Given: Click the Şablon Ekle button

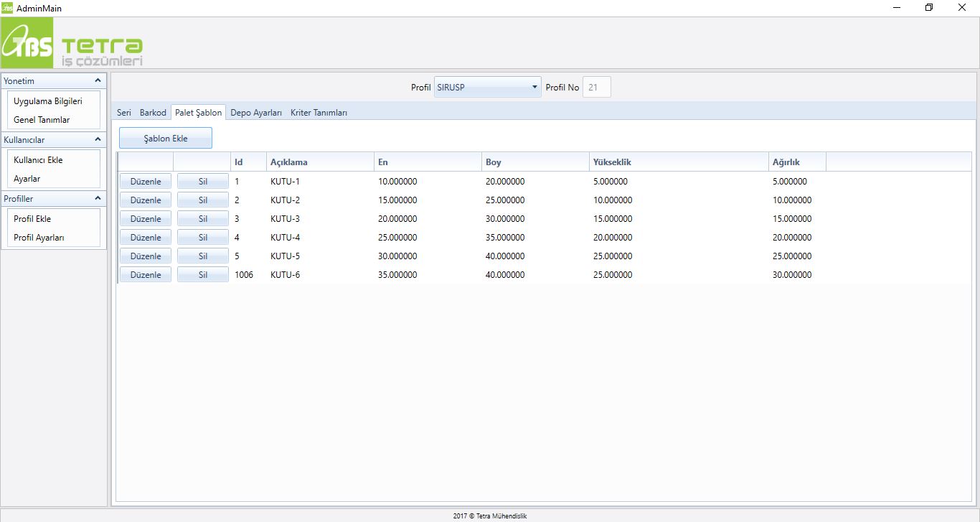Looking at the screenshot, I should pos(166,139).
